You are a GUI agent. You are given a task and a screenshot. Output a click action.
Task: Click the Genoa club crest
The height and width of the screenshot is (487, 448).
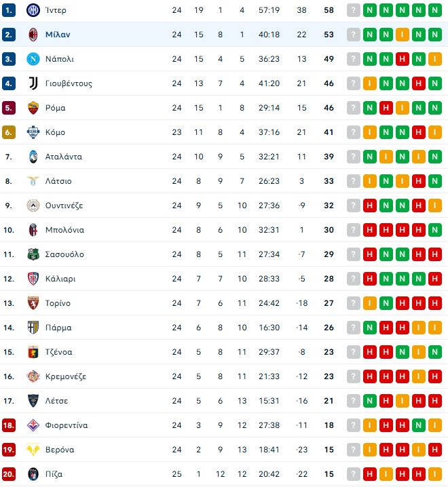point(33,352)
